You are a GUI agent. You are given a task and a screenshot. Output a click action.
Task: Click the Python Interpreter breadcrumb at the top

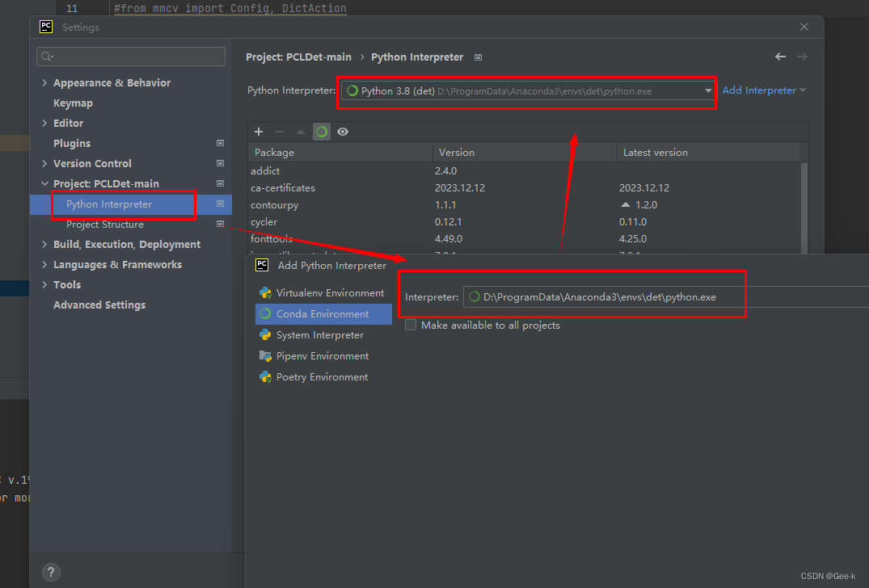[416, 57]
